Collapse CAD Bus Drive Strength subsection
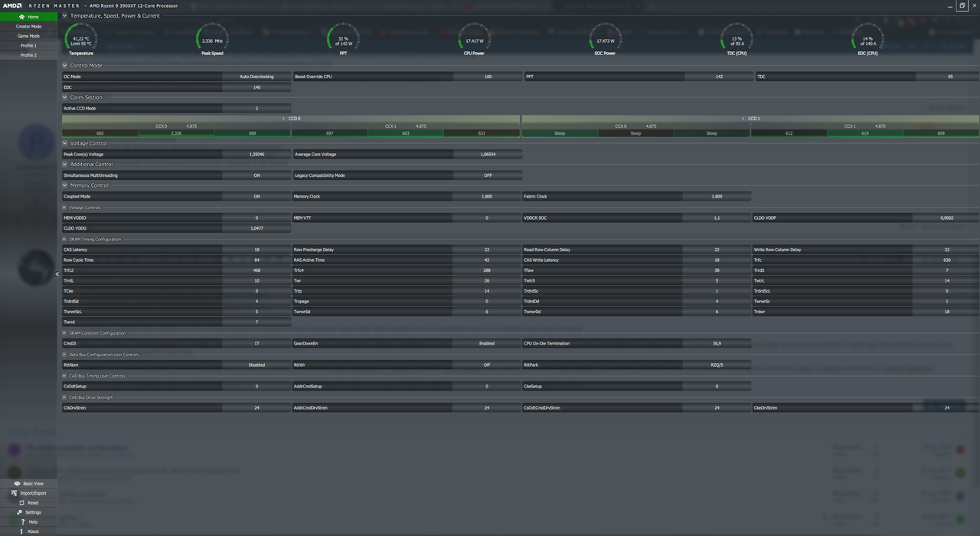 64,397
